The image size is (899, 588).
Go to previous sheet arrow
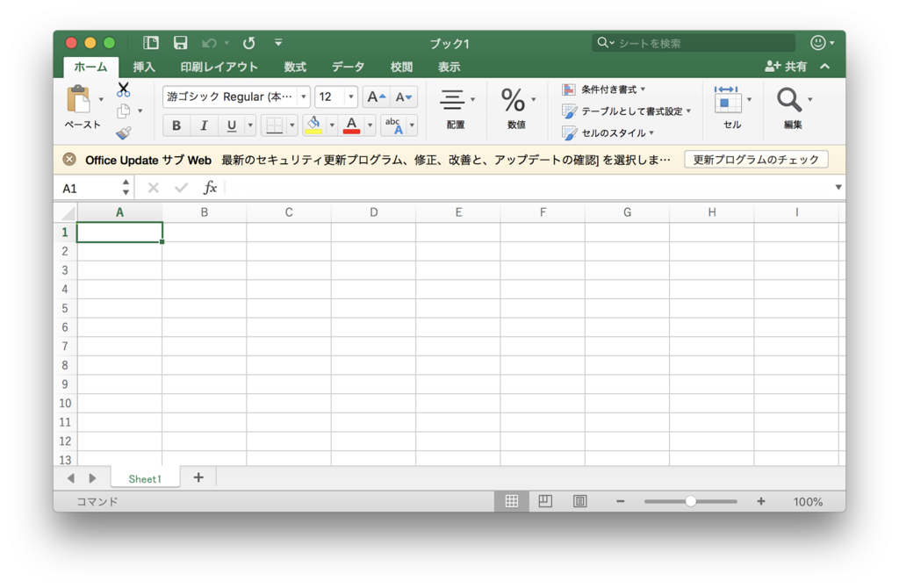tap(70, 478)
